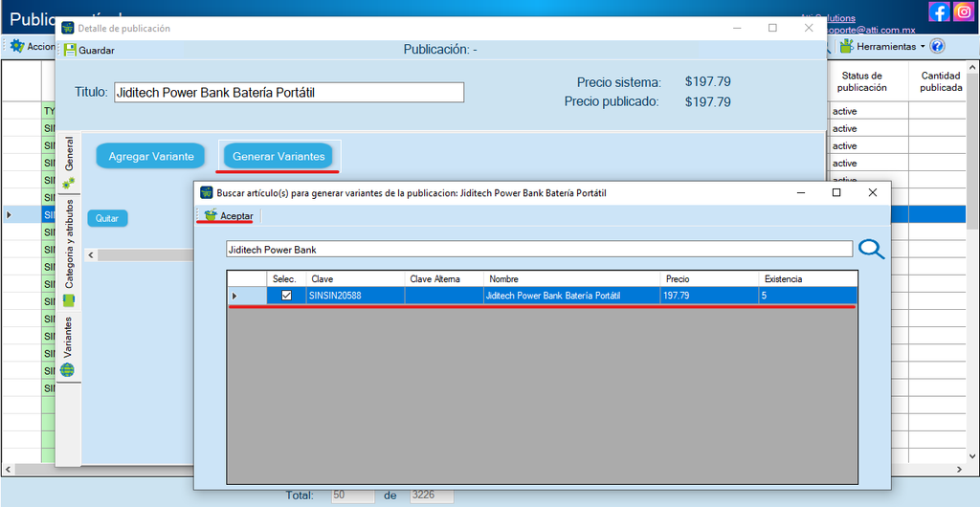Screen dimensions: 980x507
Task: Click the total count field 3226
Action: (432, 496)
